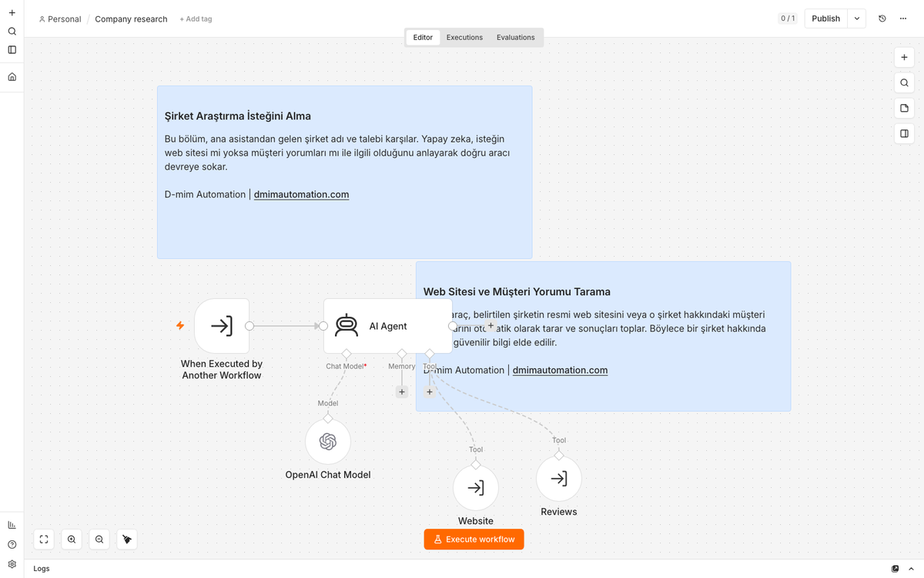Screen dimensions: 924x578
Task: Open insights chart icon in sidebar
Action: click(x=12, y=525)
